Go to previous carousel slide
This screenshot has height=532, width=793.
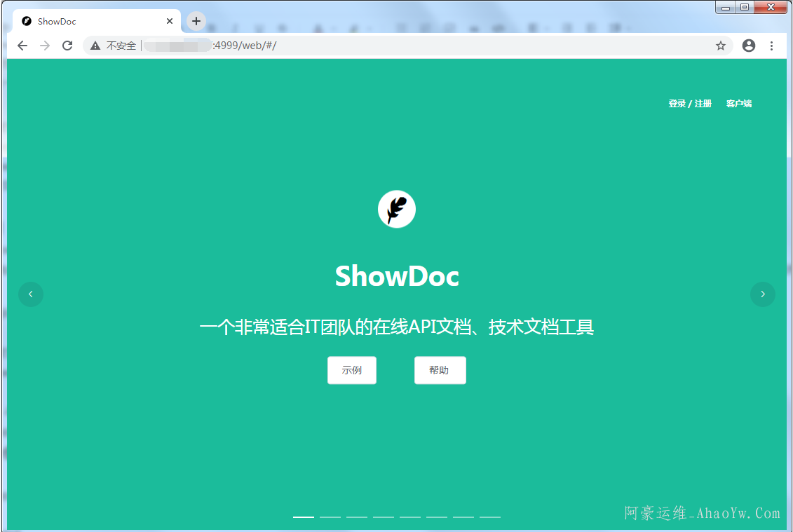tap(31, 294)
